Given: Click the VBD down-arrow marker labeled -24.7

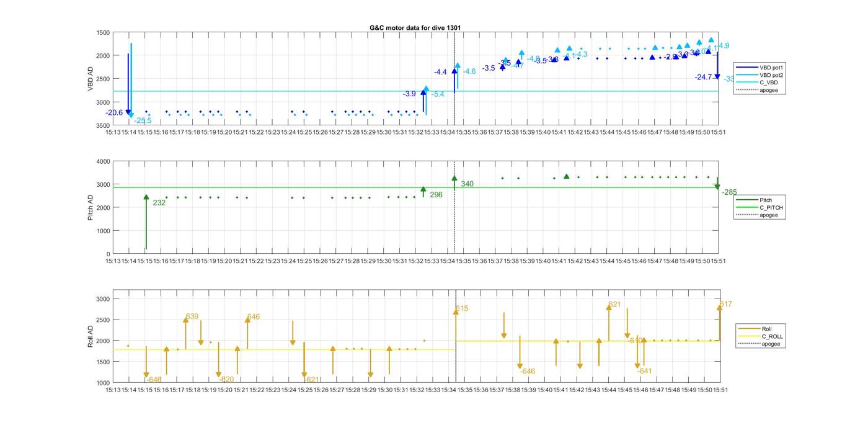Looking at the screenshot, I should pos(717,76).
